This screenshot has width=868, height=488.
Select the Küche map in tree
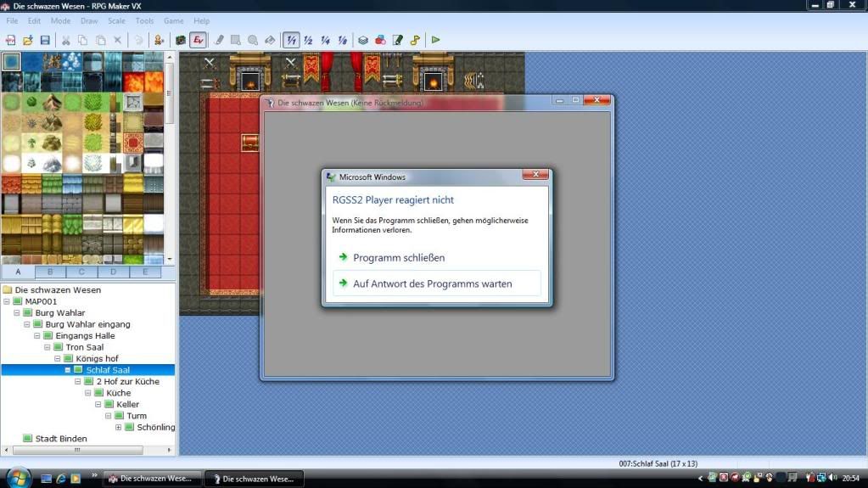tap(119, 393)
